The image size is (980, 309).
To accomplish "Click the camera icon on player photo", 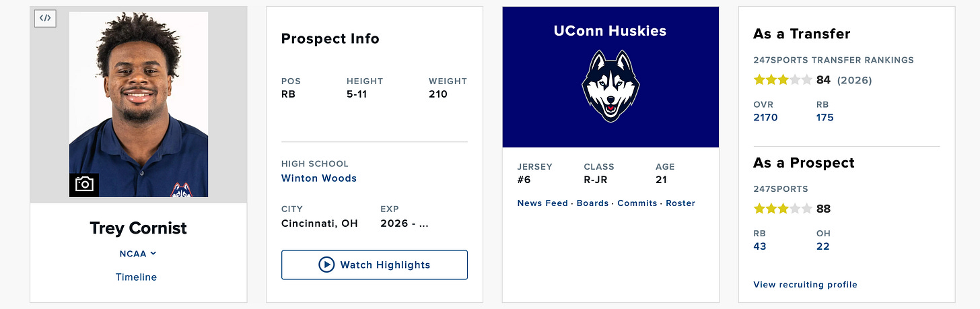I will click(x=84, y=184).
